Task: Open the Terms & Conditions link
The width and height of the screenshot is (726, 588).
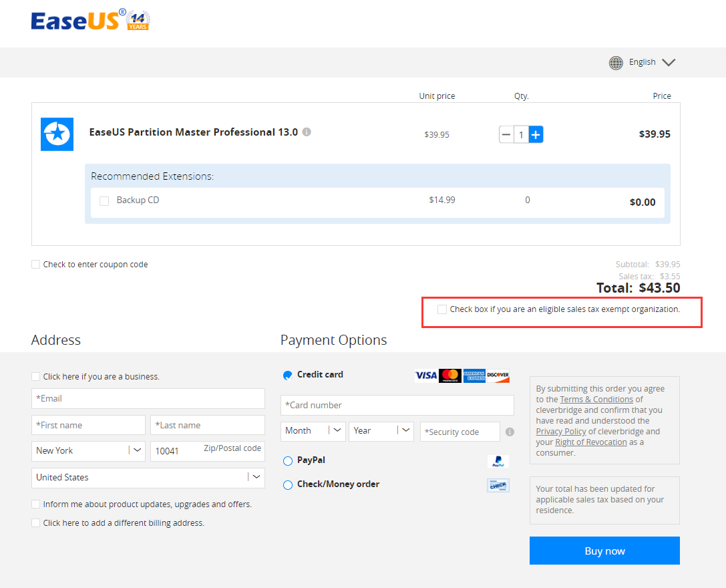Action: point(596,400)
